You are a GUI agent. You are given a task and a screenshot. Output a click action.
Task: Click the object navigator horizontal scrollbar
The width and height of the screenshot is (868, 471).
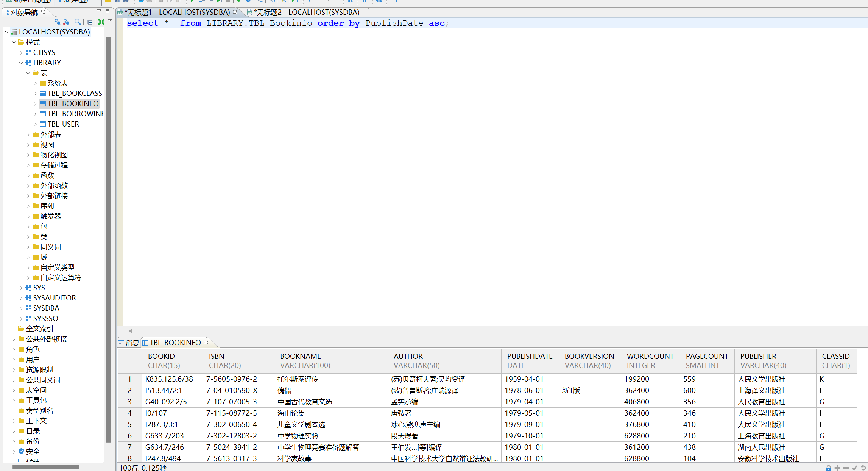pos(45,467)
